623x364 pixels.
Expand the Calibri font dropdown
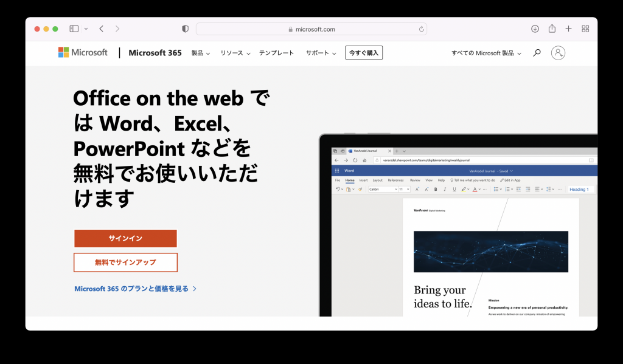[x=395, y=189]
